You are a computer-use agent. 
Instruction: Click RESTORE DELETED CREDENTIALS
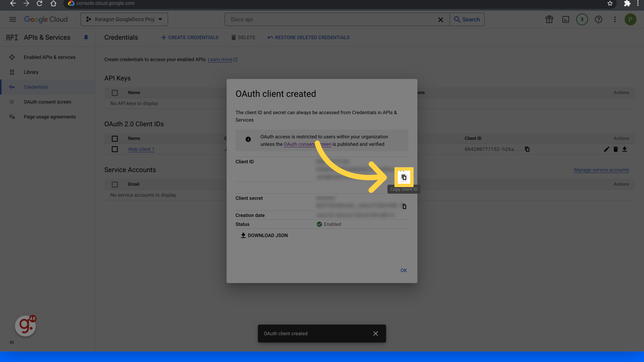click(309, 38)
